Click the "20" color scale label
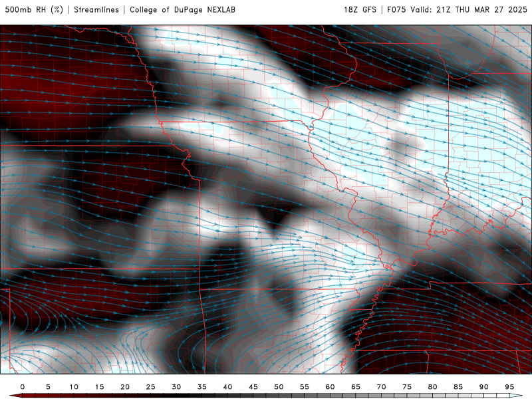The width and height of the screenshot is (532, 399). coord(125,387)
